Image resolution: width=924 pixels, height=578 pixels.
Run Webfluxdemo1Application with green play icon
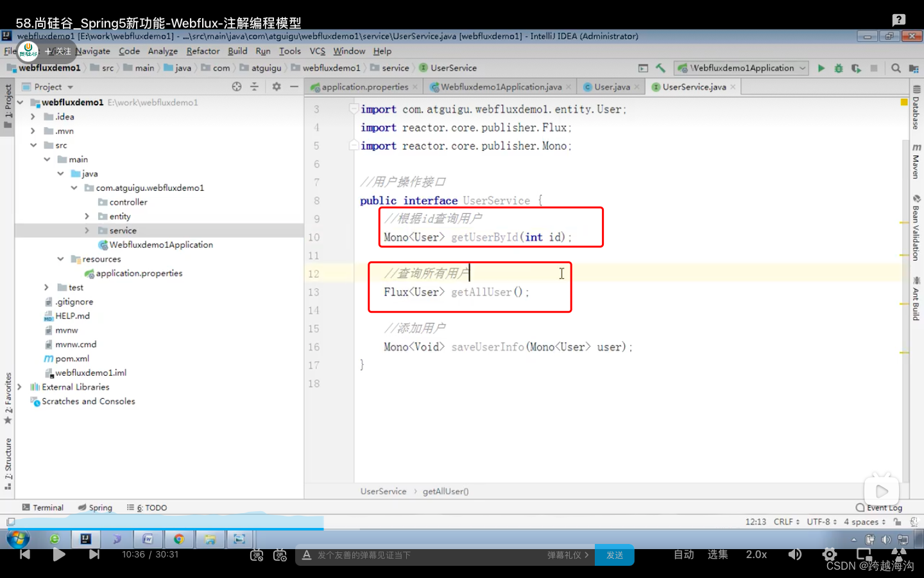821,68
